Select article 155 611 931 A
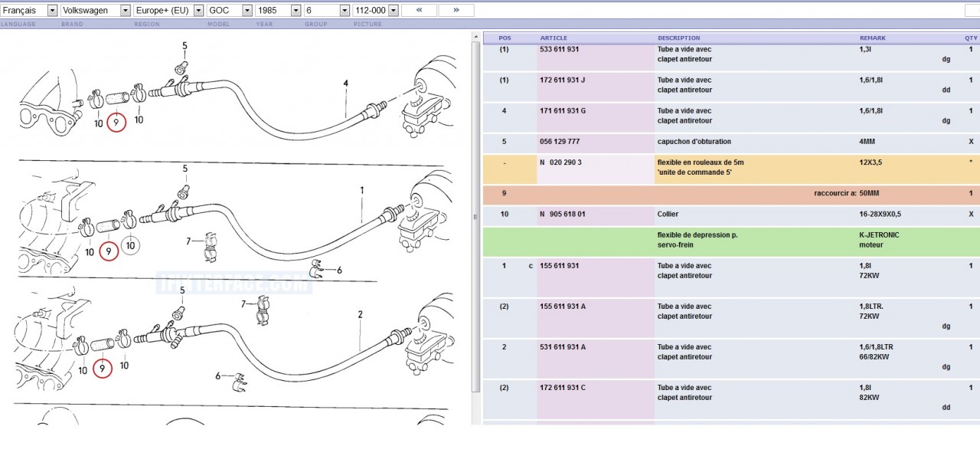980x469 pixels. click(x=563, y=307)
